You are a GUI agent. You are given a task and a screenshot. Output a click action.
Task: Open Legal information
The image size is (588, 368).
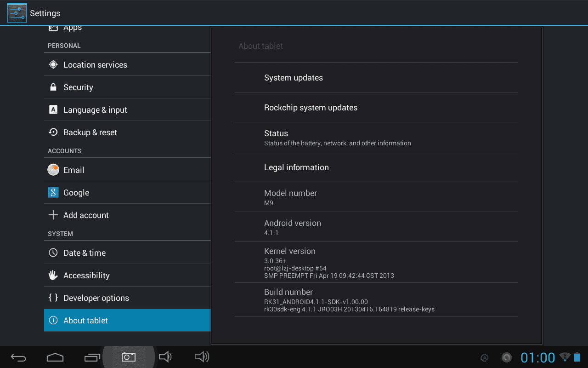pos(376,167)
